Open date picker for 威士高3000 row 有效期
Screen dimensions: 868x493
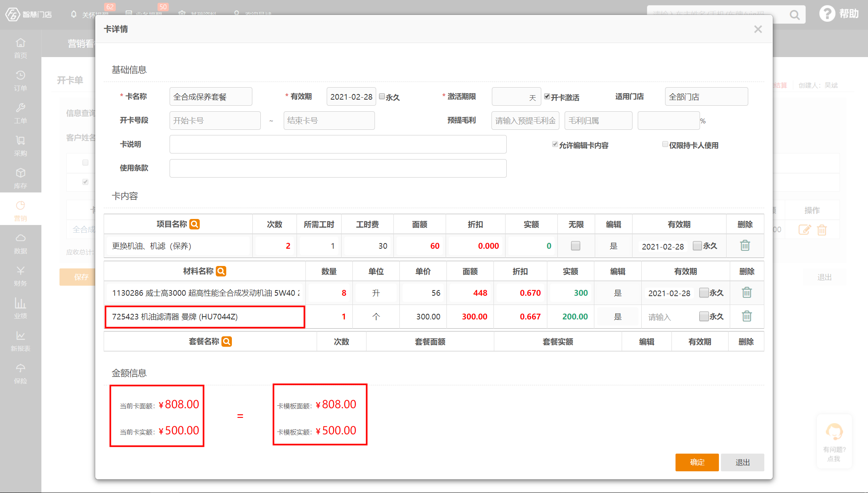pos(669,293)
